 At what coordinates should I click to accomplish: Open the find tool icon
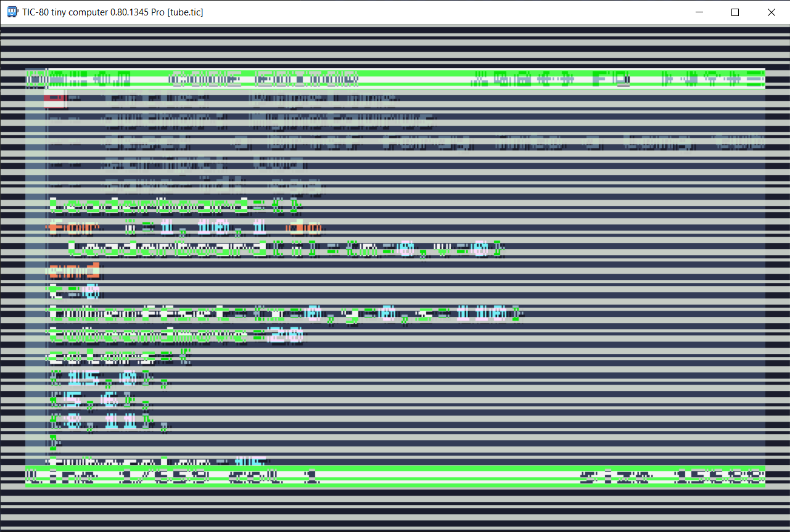click(714, 79)
